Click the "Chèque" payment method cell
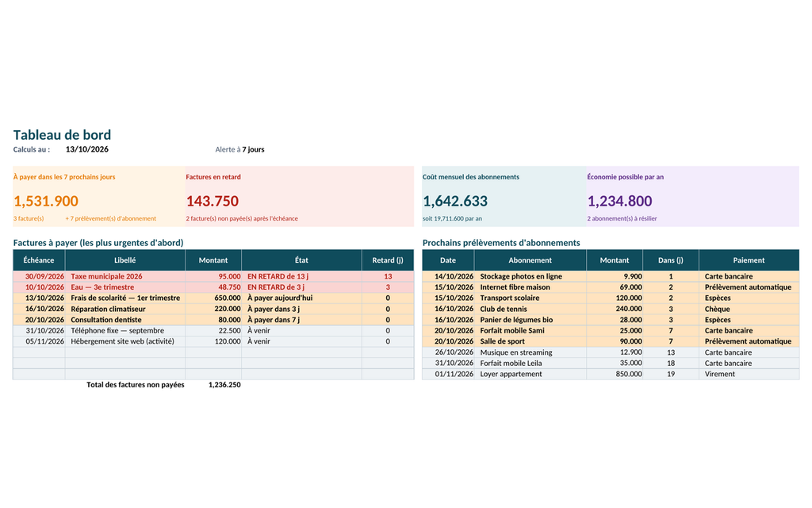812x508 pixels. point(749,309)
